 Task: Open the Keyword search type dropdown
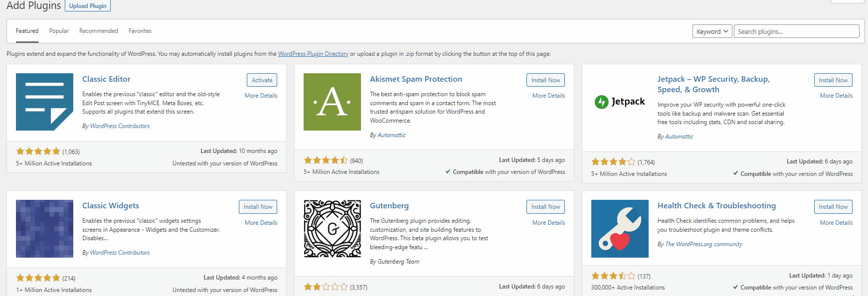pos(712,31)
